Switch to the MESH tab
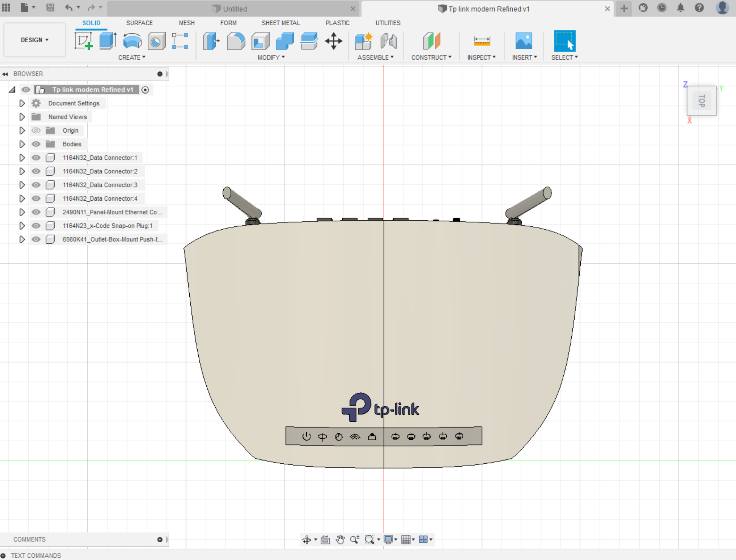The image size is (736, 560). click(187, 23)
